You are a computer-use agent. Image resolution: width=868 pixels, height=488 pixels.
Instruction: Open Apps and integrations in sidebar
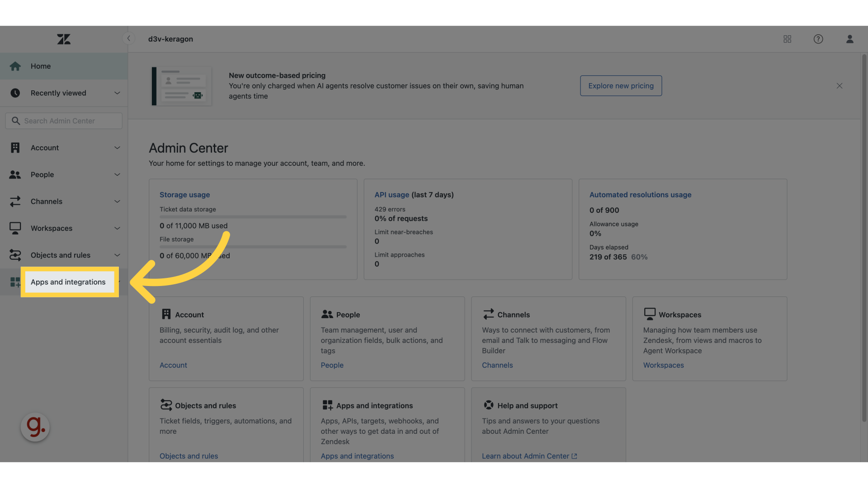64,282
